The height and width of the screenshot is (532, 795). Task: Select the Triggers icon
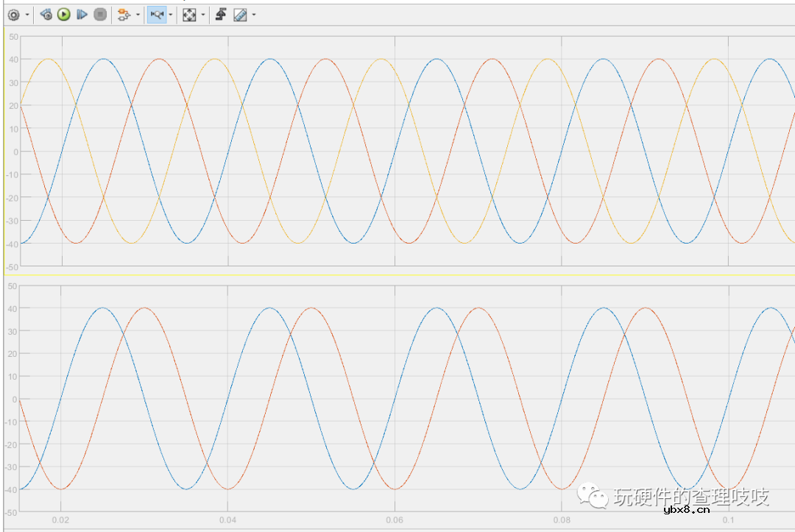pos(219,13)
